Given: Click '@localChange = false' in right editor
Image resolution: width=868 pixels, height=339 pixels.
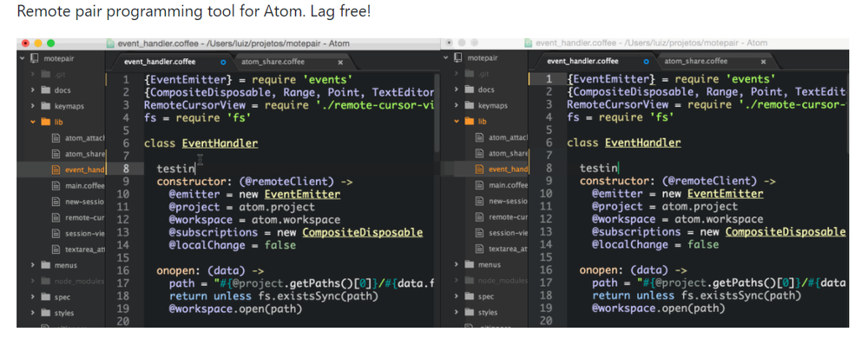Looking at the screenshot, I should pyautogui.click(x=655, y=244).
